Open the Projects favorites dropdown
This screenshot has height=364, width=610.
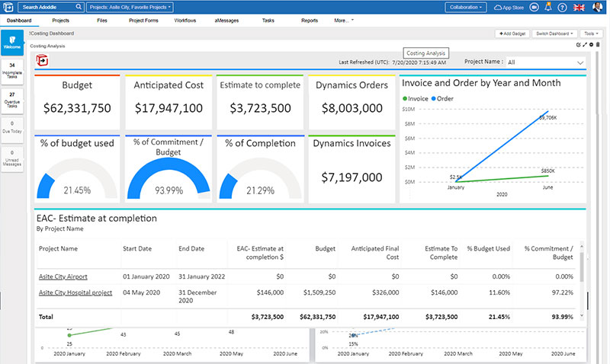pyautogui.click(x=130, y=7)
